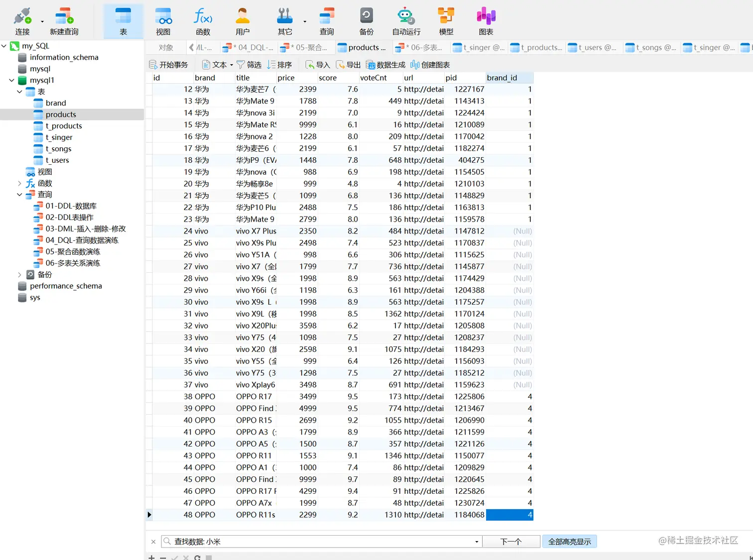Click the 查找数据 search input field
The width and height of the screenshot is (753, 560).
[x=322, y=542]
